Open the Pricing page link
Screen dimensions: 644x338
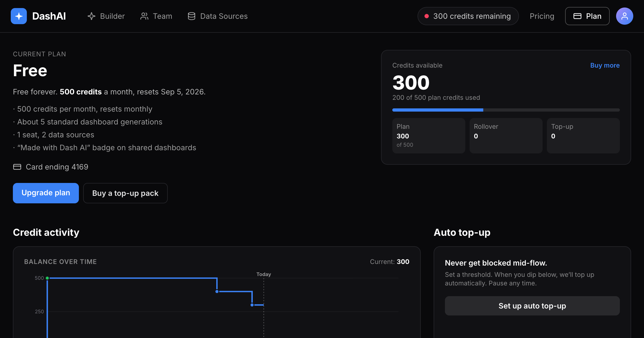click(542, 16)
